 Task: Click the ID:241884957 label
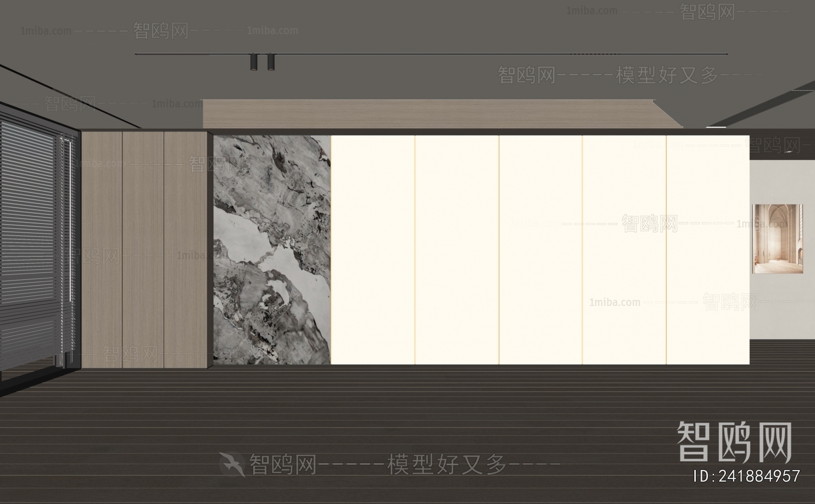tap(747, 476)
